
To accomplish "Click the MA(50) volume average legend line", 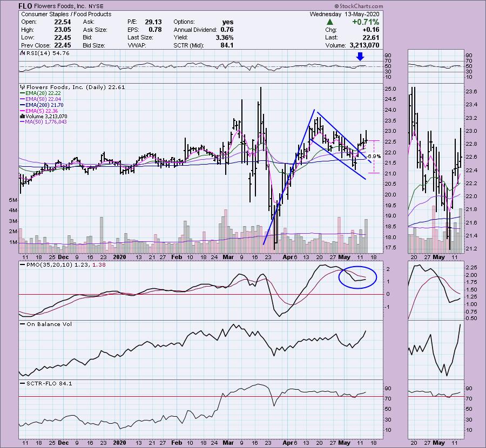I will tap(22, 122).
